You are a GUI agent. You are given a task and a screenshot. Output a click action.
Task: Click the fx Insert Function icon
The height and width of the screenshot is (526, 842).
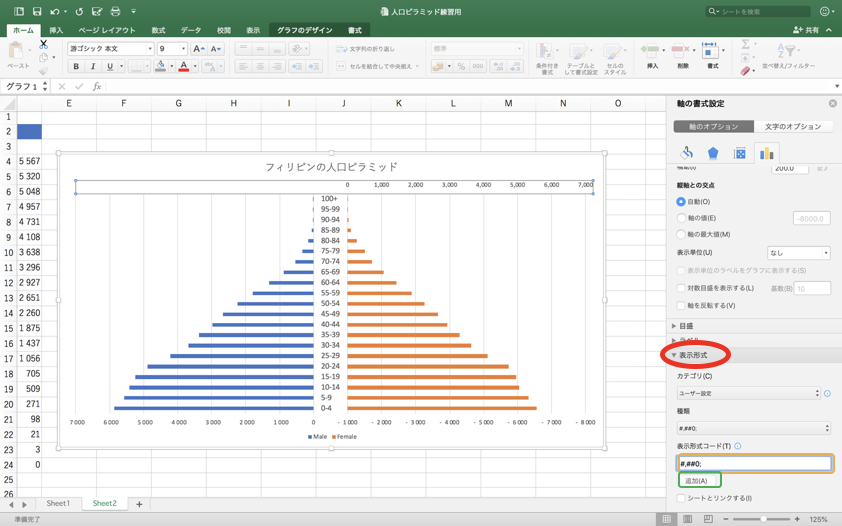pos(97,86)
